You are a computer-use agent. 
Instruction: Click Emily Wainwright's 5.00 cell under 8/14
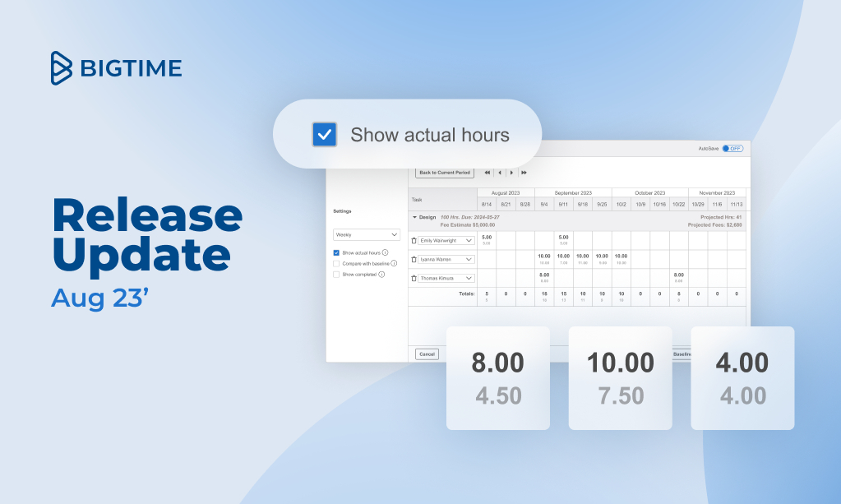[x=487, y=240]
